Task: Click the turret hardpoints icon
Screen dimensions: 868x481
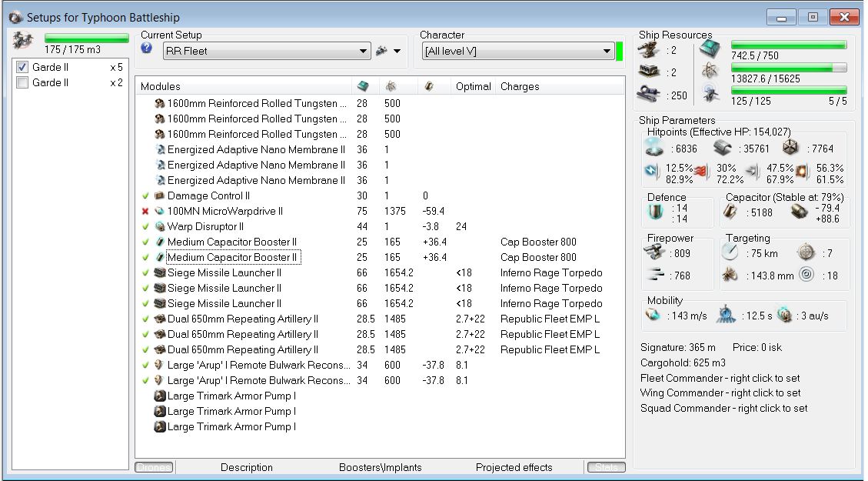Action: 648,50
